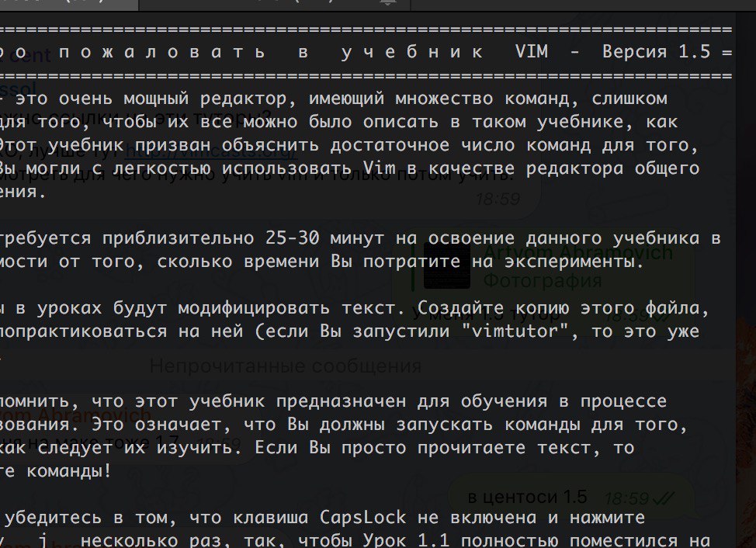Place cursor on "VIM" in the title line
The height and width of the screenshot is (548, 756).
532,51
